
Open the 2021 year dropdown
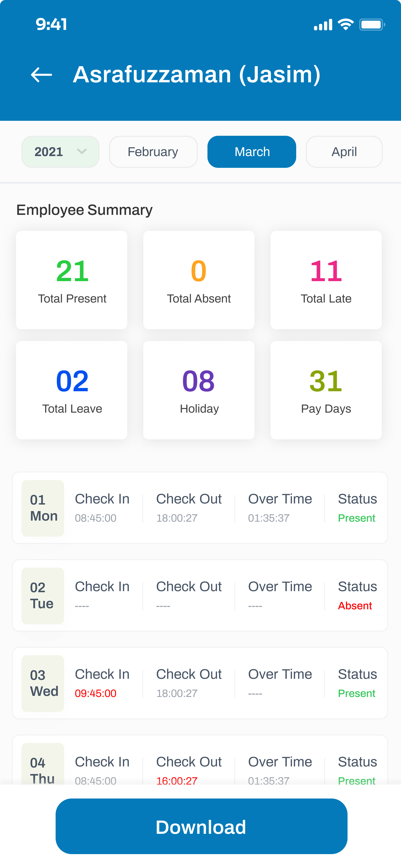pyautogui.click(x=60, y=152)
